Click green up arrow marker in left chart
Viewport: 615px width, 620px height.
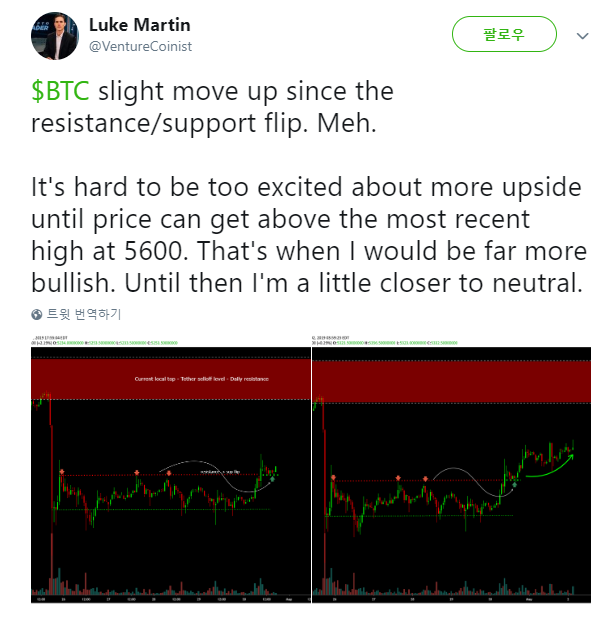coord(272,479)
